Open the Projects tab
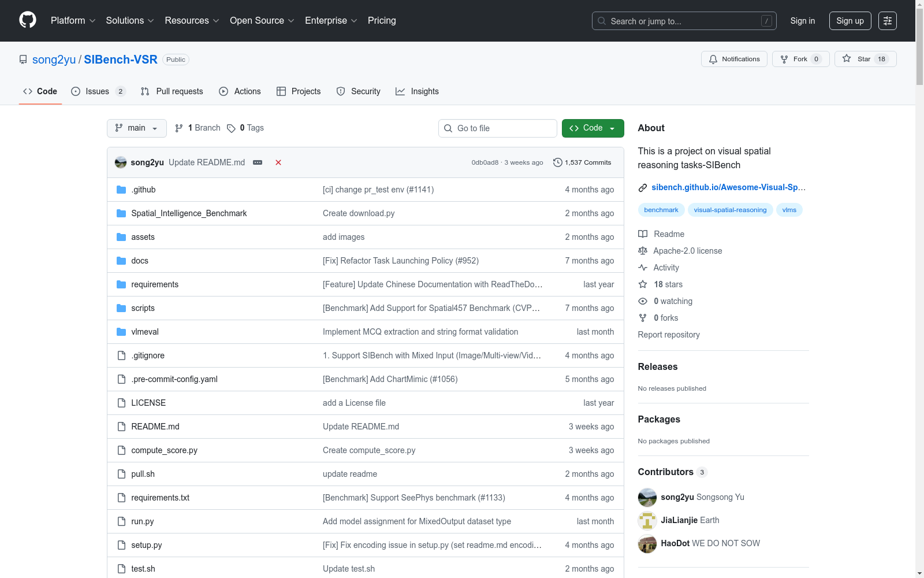924x578 pixels. (299, 91)
